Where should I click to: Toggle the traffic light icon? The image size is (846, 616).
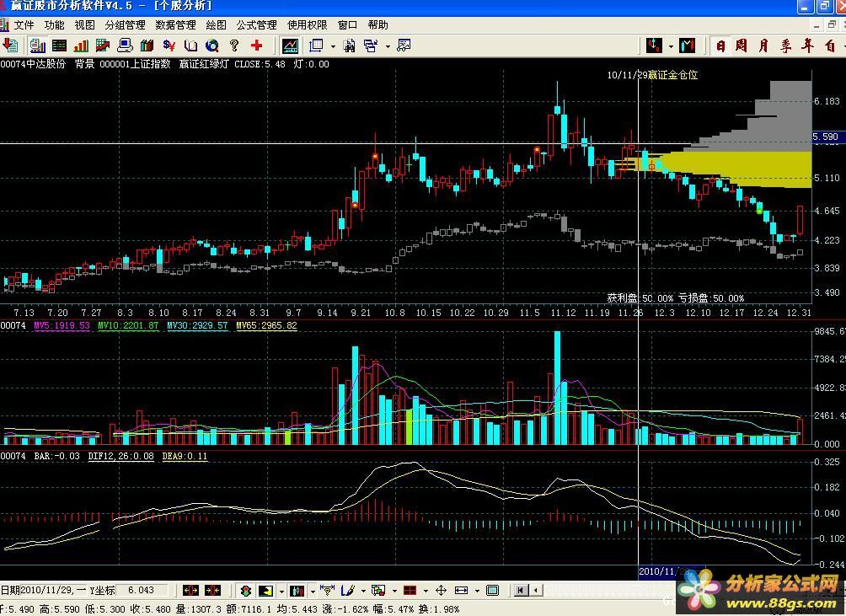tap(246, 591)
